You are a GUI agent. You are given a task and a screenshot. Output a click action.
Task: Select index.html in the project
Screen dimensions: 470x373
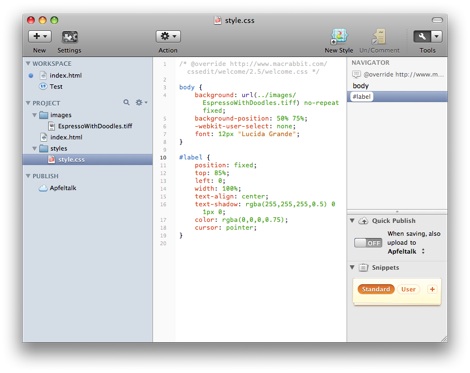coord(66,137)
